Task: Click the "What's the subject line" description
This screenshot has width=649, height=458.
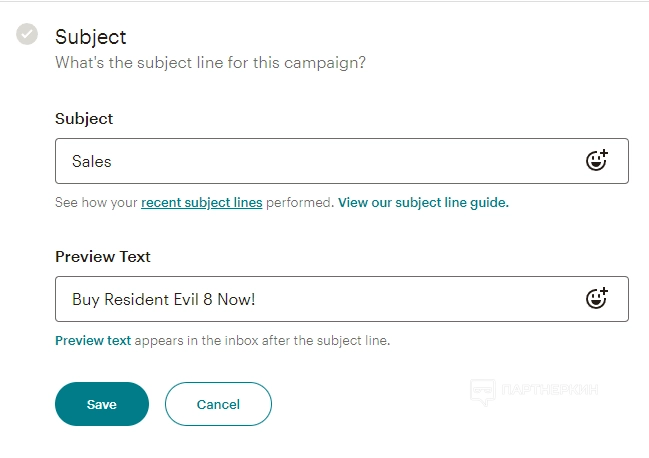Action: [210, 63]
